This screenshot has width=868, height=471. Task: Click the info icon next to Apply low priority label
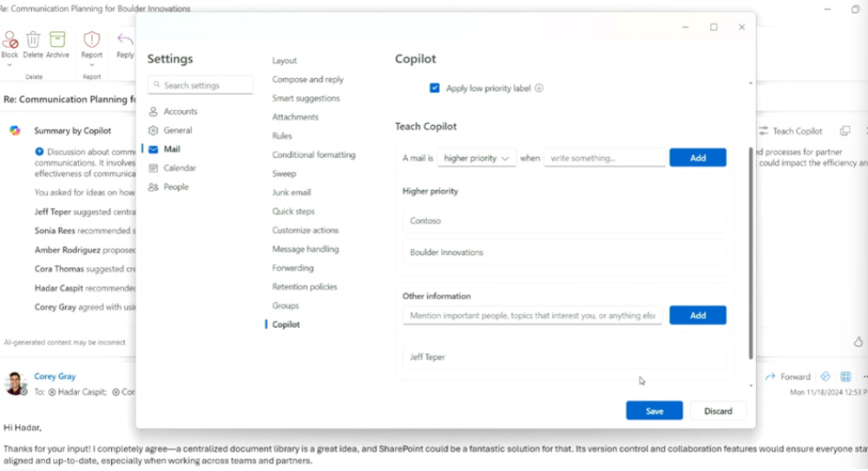click(539, 88)
